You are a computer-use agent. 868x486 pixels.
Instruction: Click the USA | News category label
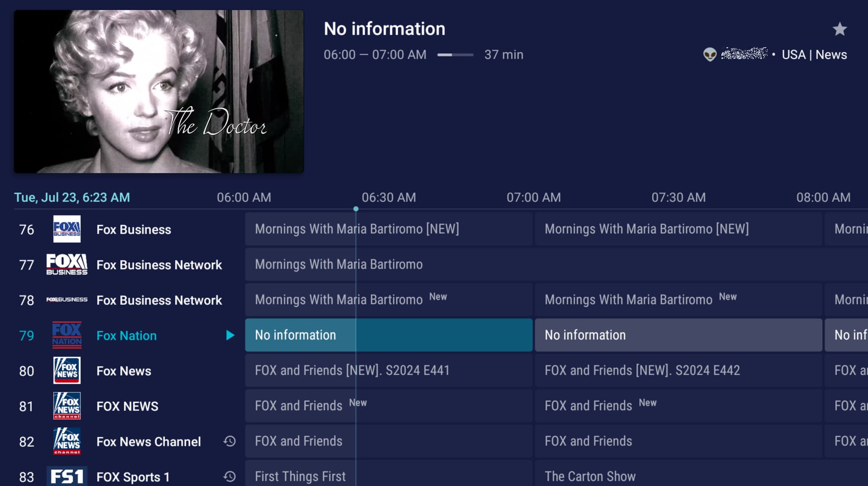814,55
